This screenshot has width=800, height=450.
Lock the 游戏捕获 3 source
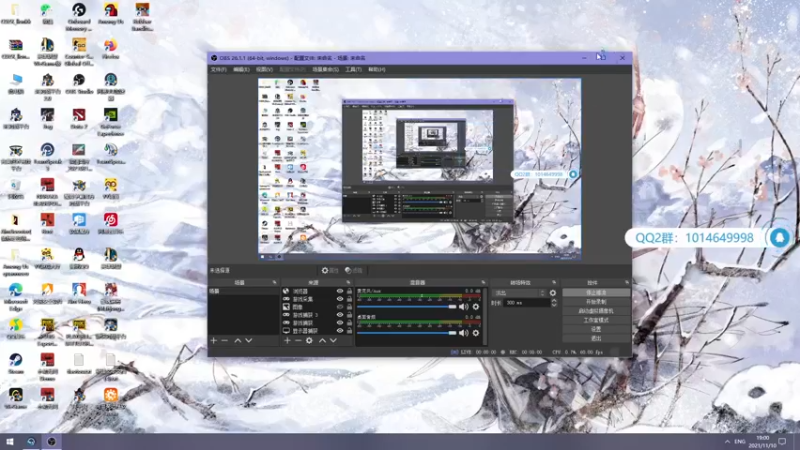[349, 315]
